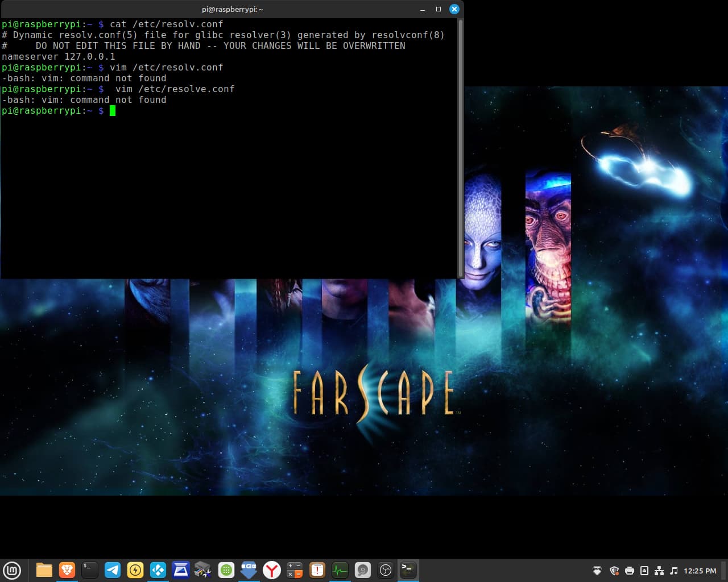Launch Brave browser from the panel
This screenshot has width=728, height=582.
[x=67, y=570]
